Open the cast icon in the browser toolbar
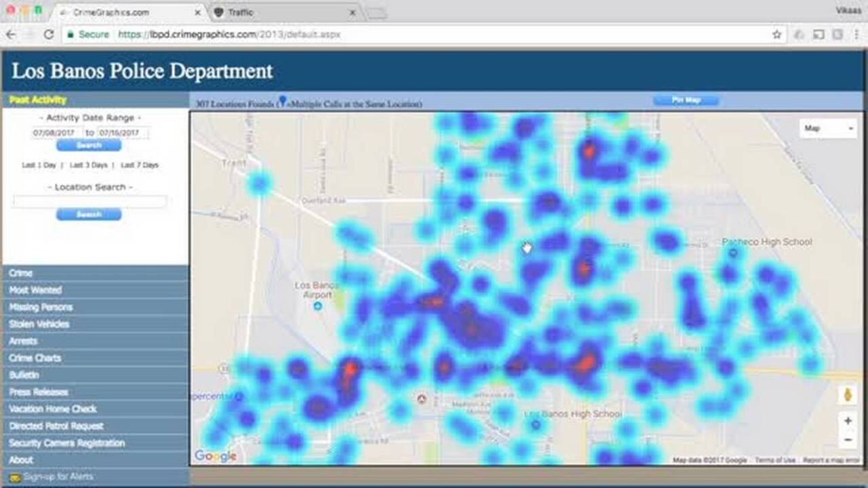868x488 pixels. coord(818,34)
